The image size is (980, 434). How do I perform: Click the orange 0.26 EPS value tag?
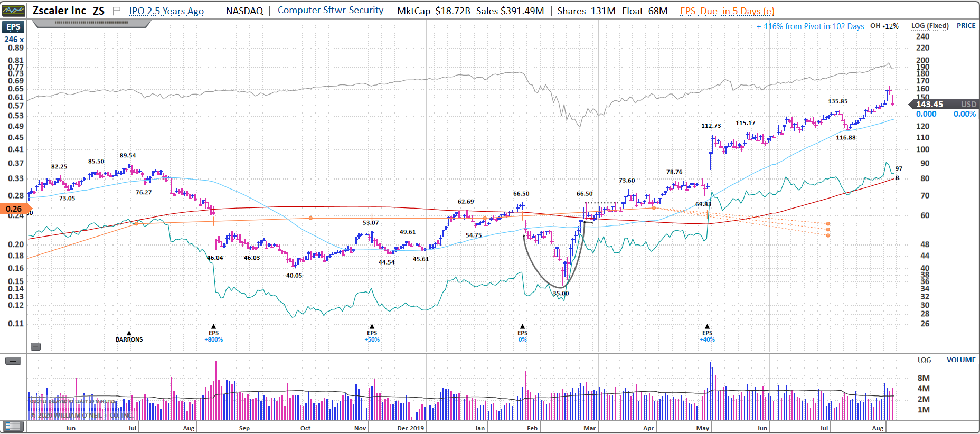pos(16,209)
